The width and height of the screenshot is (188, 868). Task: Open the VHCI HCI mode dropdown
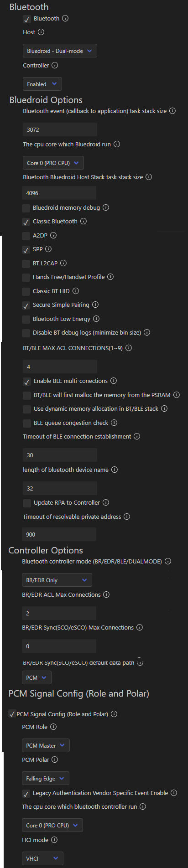pos(42,858)
